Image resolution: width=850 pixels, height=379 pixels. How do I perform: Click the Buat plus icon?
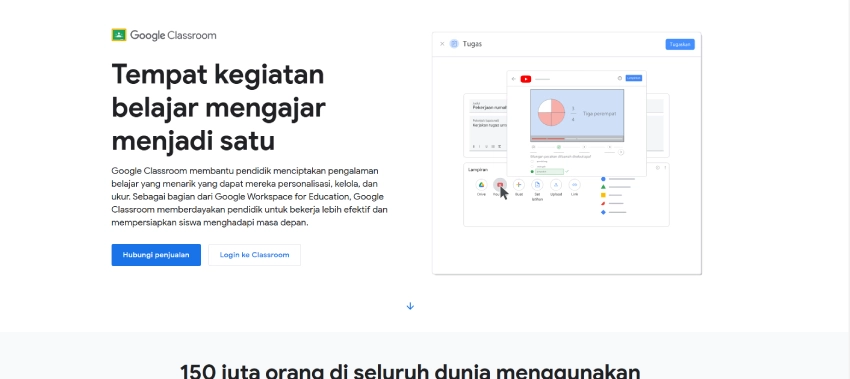pos(519,185)
